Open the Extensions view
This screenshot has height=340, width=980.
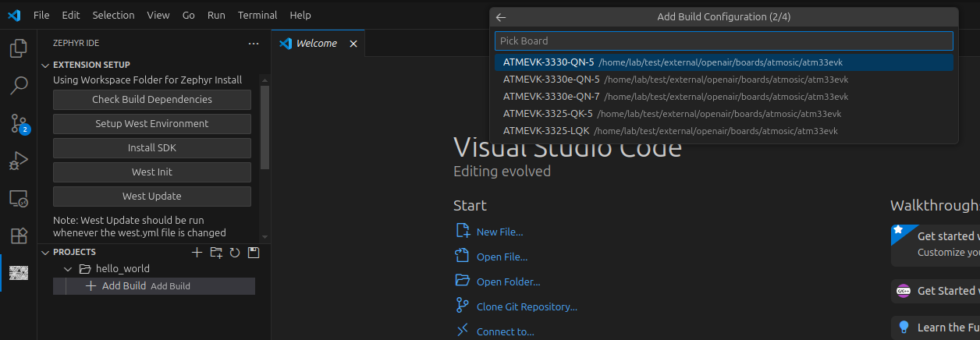(18, 236)
